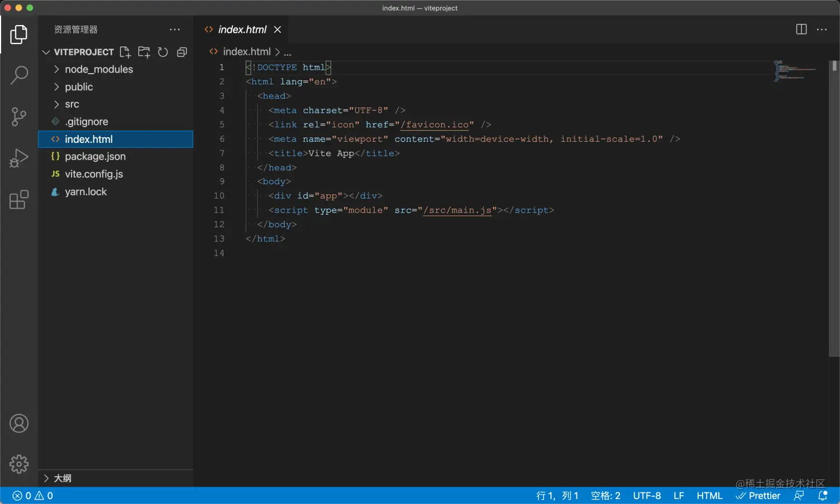Refresh the explorer file tree

(163, 52)
